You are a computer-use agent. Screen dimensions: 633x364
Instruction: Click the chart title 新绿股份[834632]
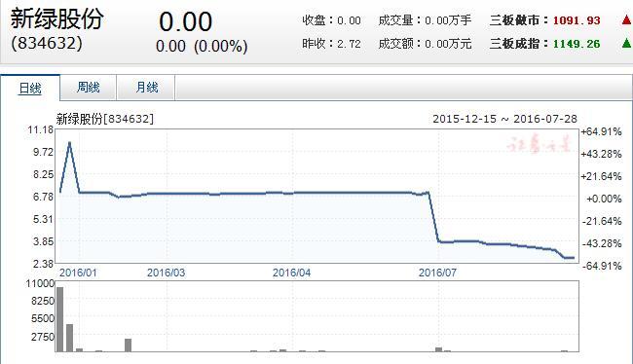point(105,119)
